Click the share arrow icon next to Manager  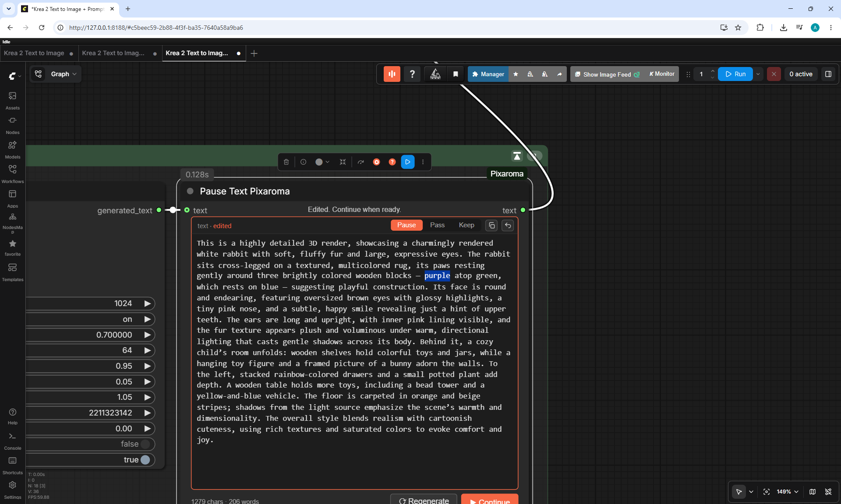pos(559,74)
